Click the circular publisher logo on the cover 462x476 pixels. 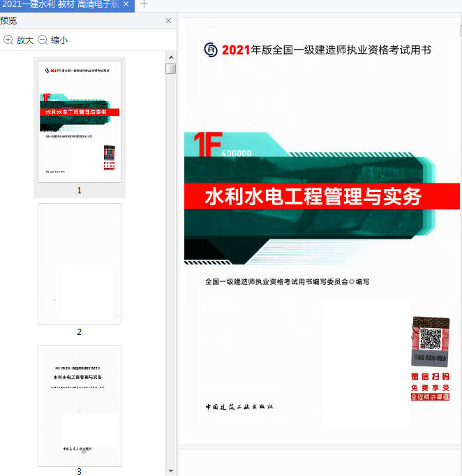[211, 50]
